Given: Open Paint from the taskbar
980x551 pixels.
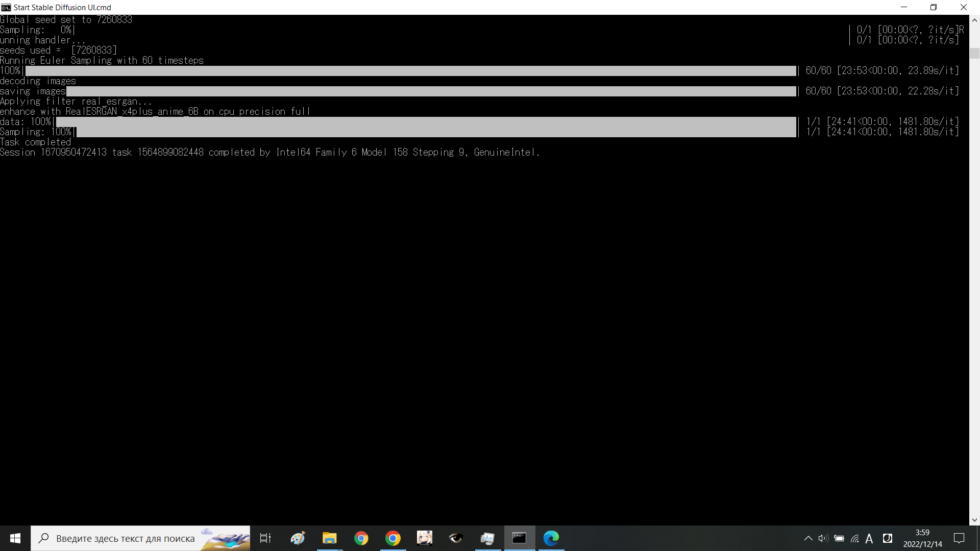Looking at the screenshot, I should pos(298,538).
